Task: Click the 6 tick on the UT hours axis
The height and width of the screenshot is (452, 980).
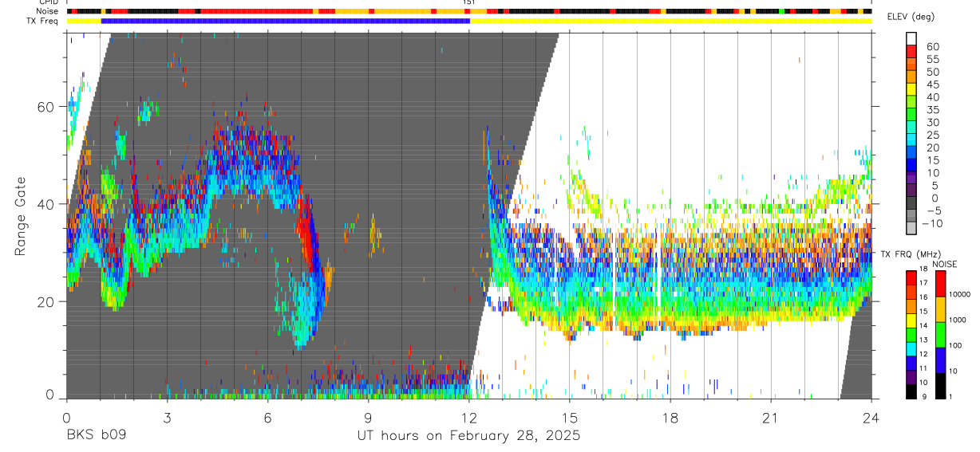Action: 267,418
